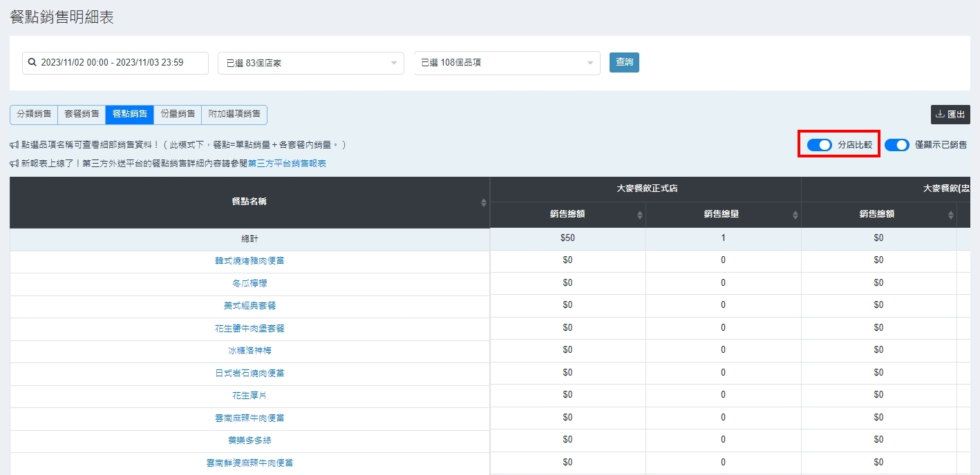This screenshot has width=980, height=475.
Task: Switch to the 套餐銷售 tab
Action: point(82,114)
